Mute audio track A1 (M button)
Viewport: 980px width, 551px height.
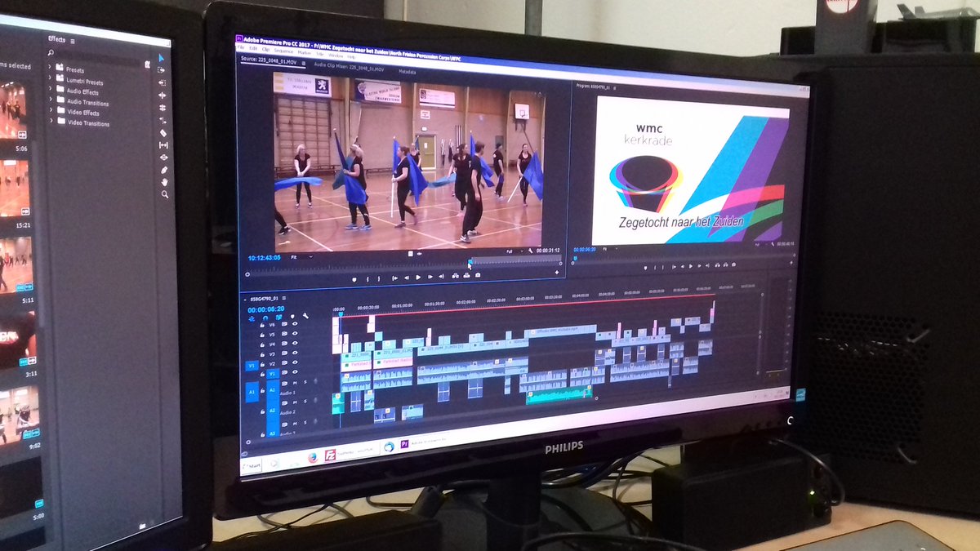(295, 383)
